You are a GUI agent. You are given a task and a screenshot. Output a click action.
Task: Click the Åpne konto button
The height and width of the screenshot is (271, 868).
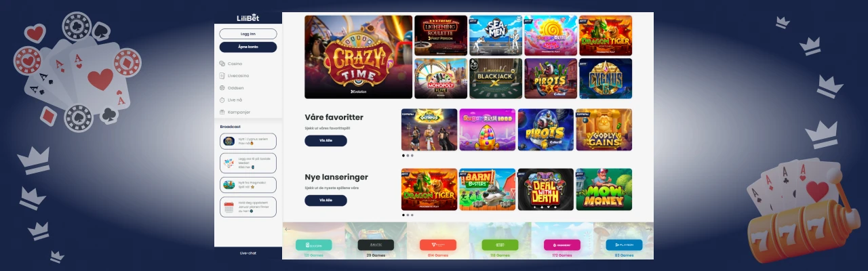[248, 47]
